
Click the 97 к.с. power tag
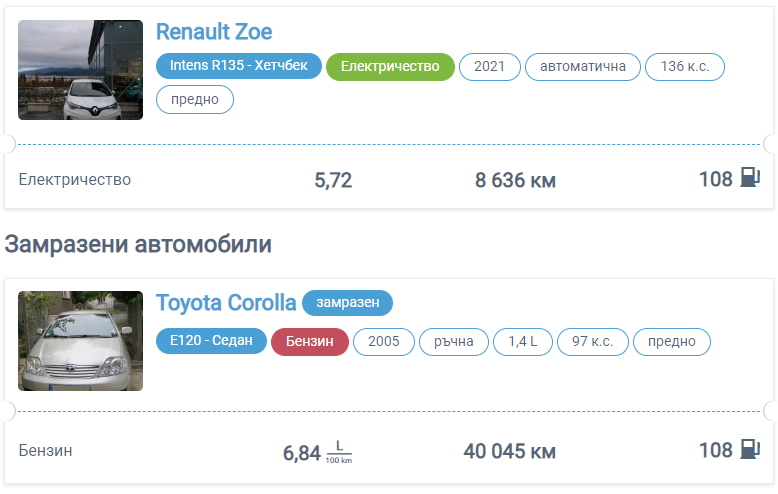tap(593, 341)
